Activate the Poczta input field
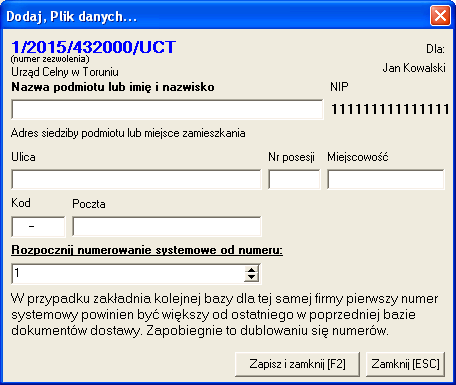 pos(167,227)
